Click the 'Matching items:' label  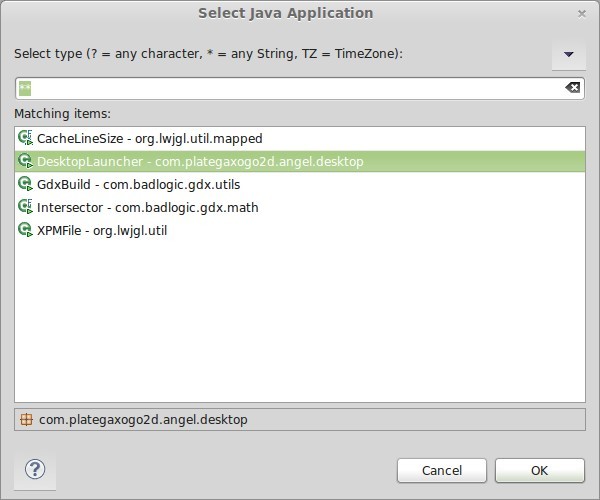(62, 114)
